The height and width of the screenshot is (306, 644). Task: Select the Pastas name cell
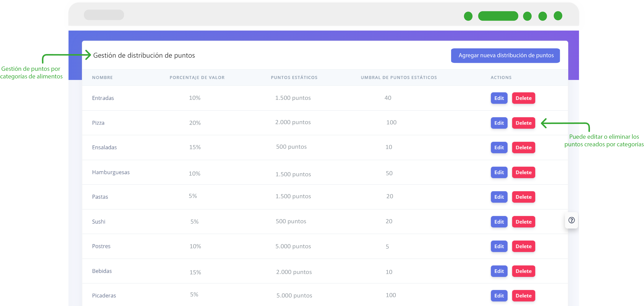click(100, 197)
